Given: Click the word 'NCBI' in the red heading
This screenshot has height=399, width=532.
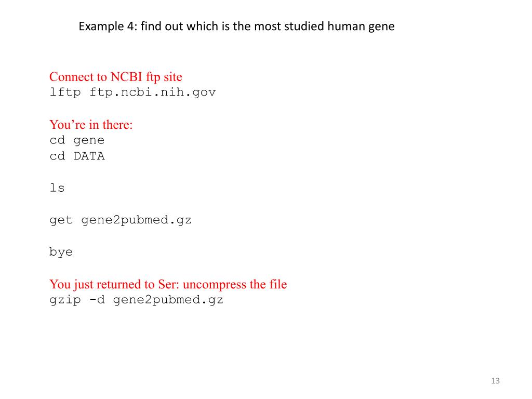Looking at the screenshot, I should click(126, 77).
